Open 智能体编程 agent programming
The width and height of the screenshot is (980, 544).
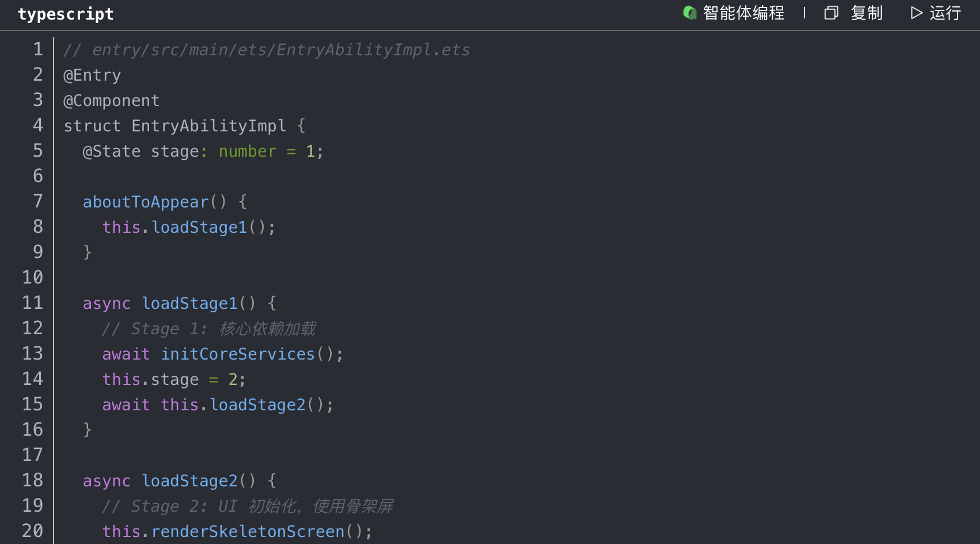point(743,13)
